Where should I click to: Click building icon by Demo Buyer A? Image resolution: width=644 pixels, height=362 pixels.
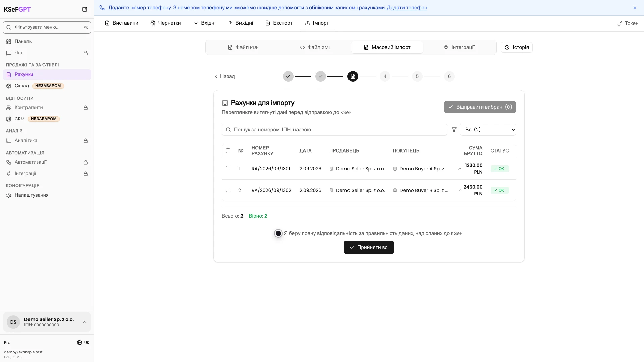pos(395,169)
